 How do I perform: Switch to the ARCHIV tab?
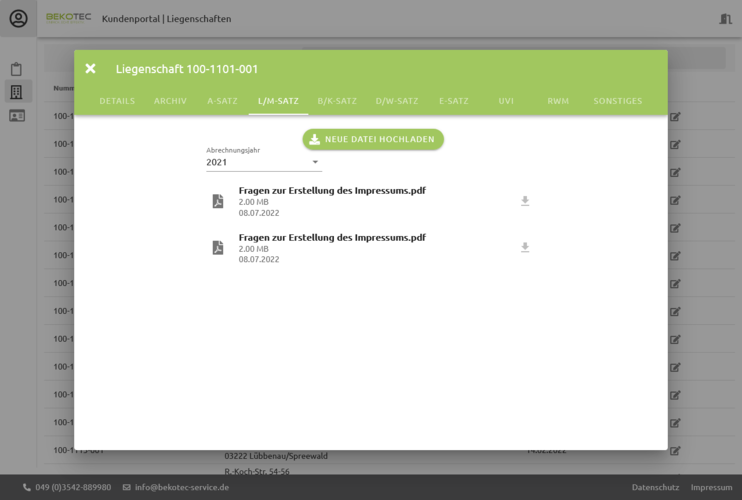(x=170, y=101)
